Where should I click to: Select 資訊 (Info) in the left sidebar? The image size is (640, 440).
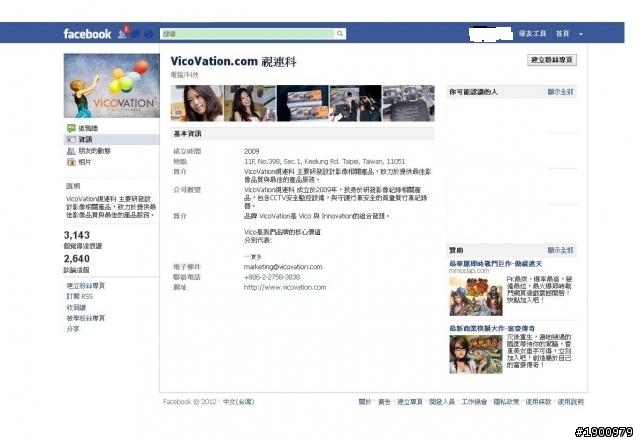(85, 140)
